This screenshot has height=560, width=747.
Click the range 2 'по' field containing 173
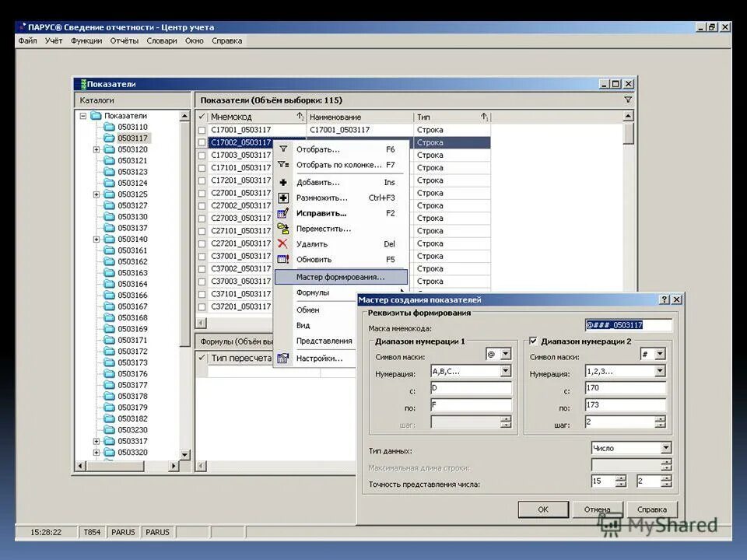coord(625,404)
